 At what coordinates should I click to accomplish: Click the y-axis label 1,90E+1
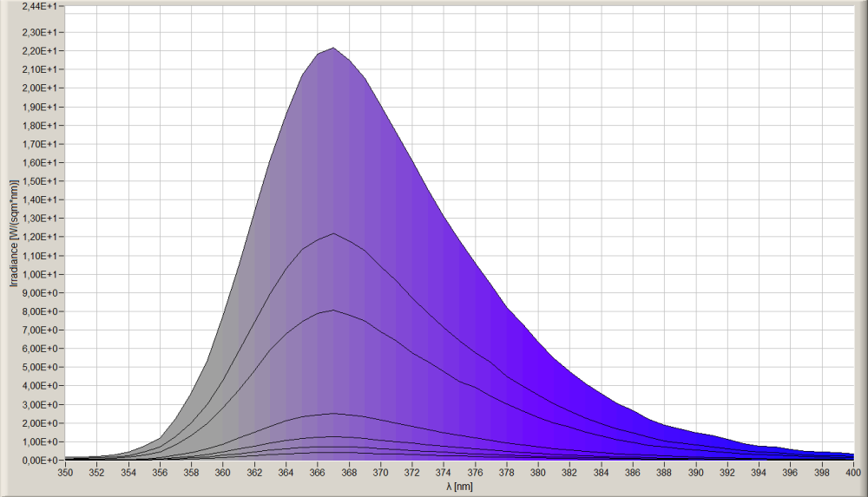[x=38, y=107]
